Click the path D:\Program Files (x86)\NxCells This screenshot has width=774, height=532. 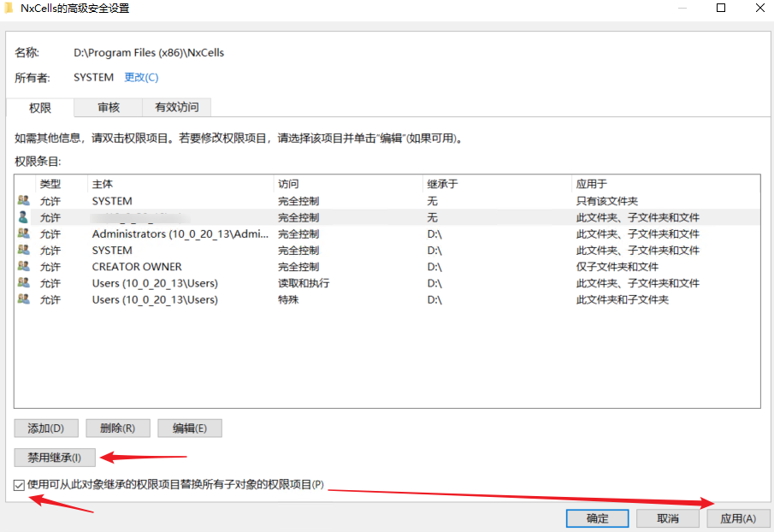[149, 53]
